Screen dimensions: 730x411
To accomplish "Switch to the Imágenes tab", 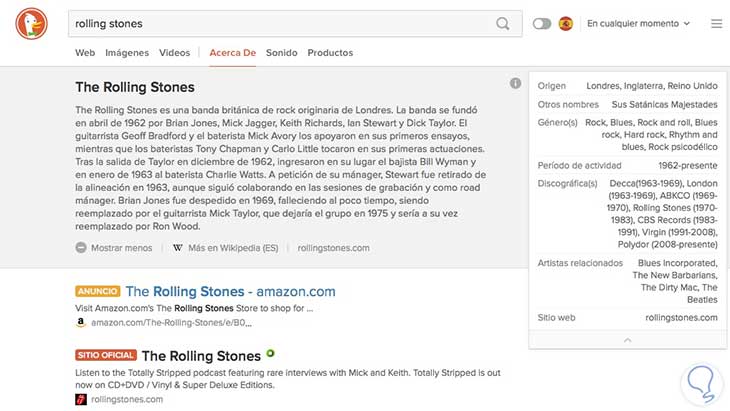I will pos(127,53).
